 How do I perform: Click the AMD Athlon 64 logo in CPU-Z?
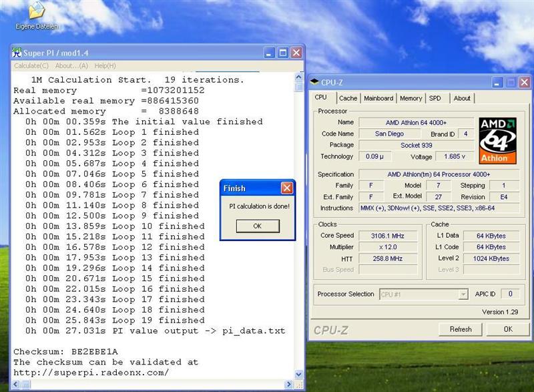497,141
